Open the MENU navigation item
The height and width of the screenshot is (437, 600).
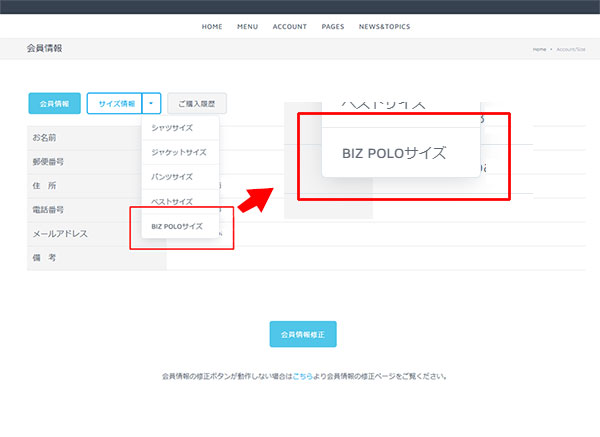pos(247,26)
